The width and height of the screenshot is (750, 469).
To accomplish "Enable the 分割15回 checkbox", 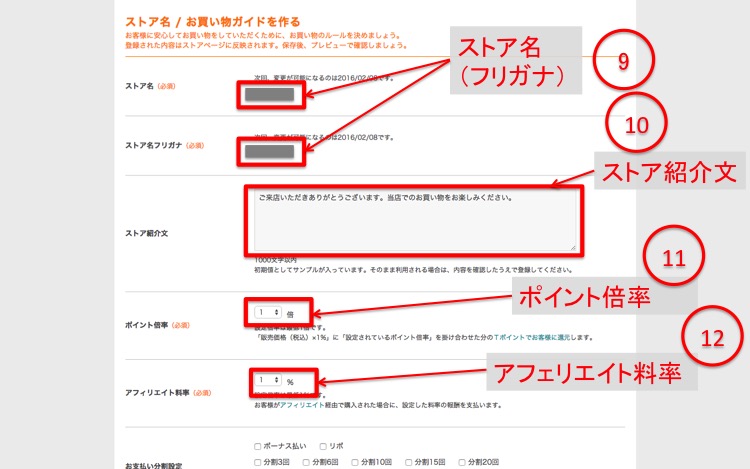I will (408, 462).
